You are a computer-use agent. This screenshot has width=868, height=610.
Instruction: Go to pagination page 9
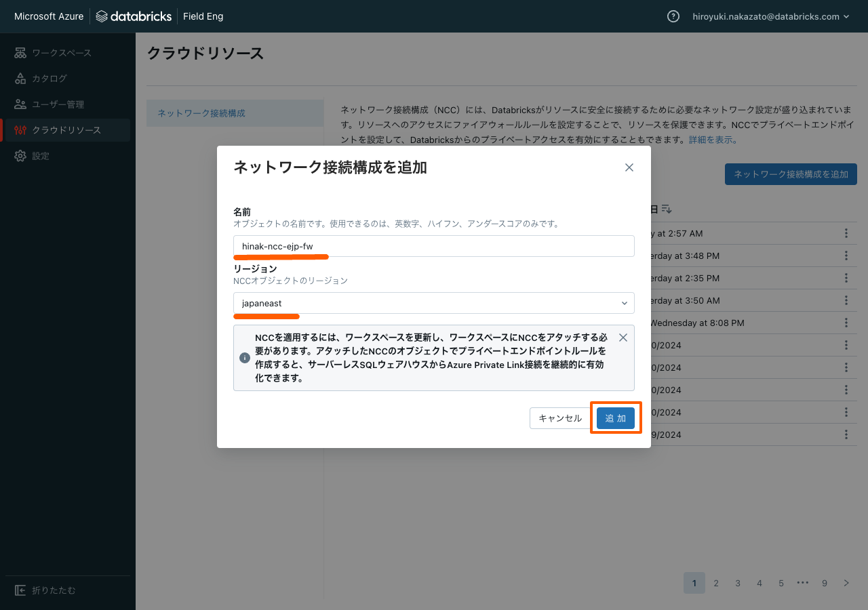[x=825, y=583]
